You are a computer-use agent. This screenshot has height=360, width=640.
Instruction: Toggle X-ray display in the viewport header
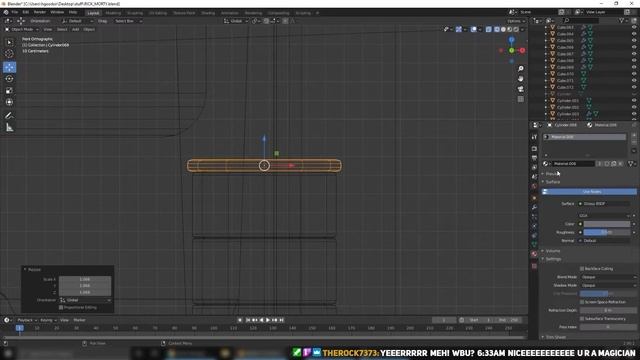coord(489,29)
